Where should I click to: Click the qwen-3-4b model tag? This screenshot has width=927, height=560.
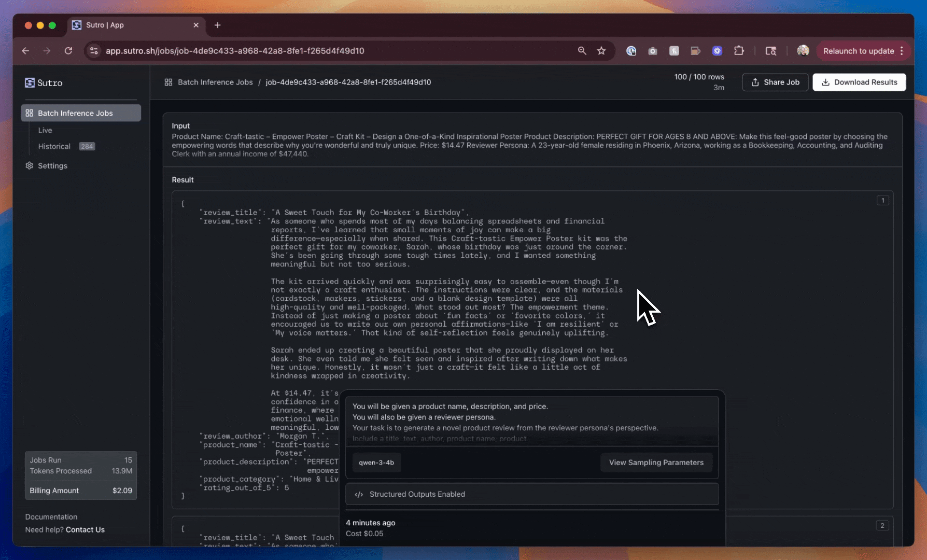click(x=376, y=463)
